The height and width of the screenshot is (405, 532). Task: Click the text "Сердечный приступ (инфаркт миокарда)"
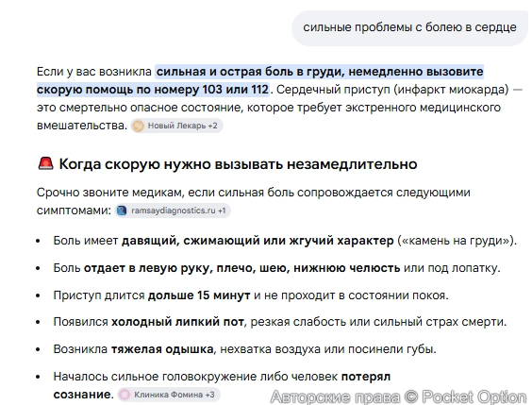click(x=392, y=90)
